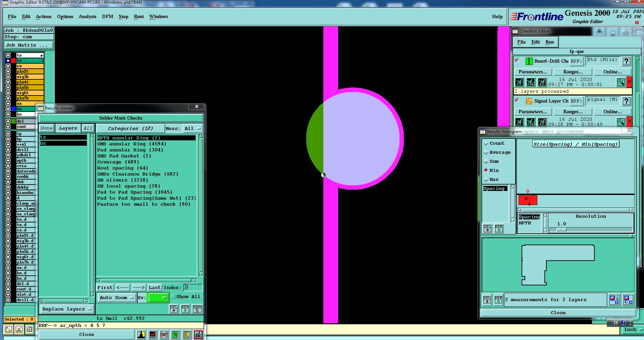Click the Index input field
This screenshot has height=340, width=644.
coord(193,287)
